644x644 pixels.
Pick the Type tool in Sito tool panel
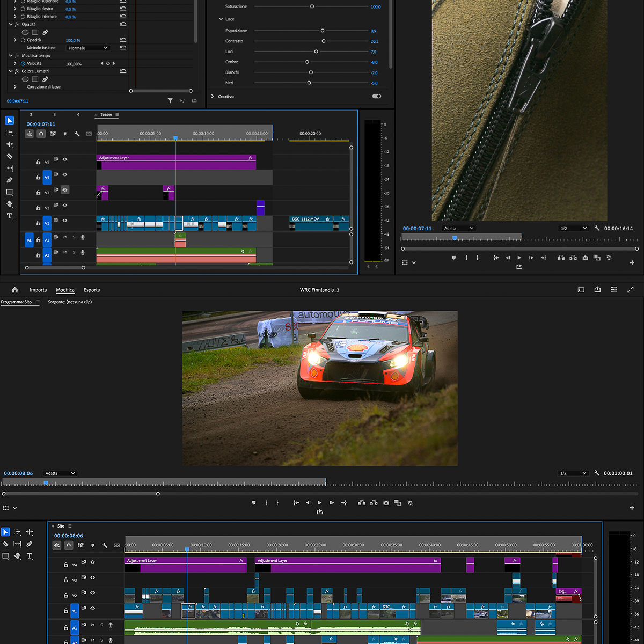click(30, 556)
